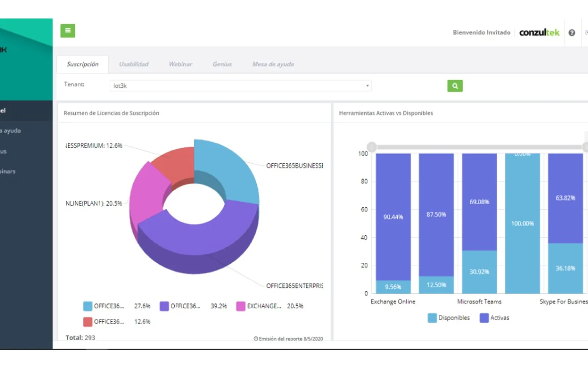Click the 'Total: 293' text
This screenshot has width=588, height=368.
pos(80,337)
